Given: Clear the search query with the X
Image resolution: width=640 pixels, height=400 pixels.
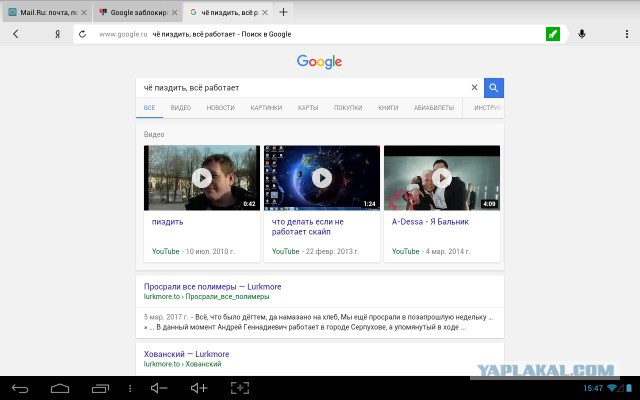Looking at the screenshot, I should pos(474,87).
